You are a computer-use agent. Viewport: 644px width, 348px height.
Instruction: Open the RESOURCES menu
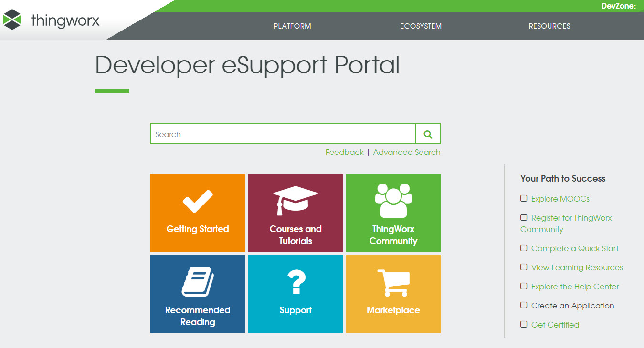(549, 26)
